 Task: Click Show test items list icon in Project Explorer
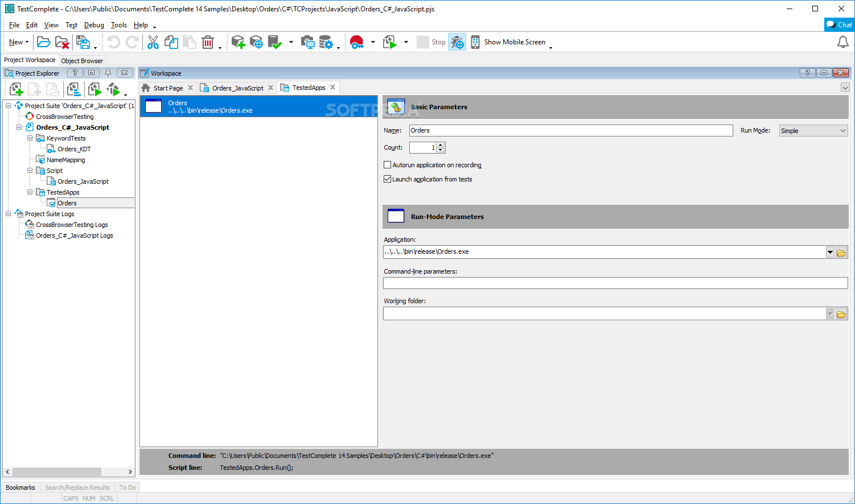pyautogui.click(x=73, y=89)
